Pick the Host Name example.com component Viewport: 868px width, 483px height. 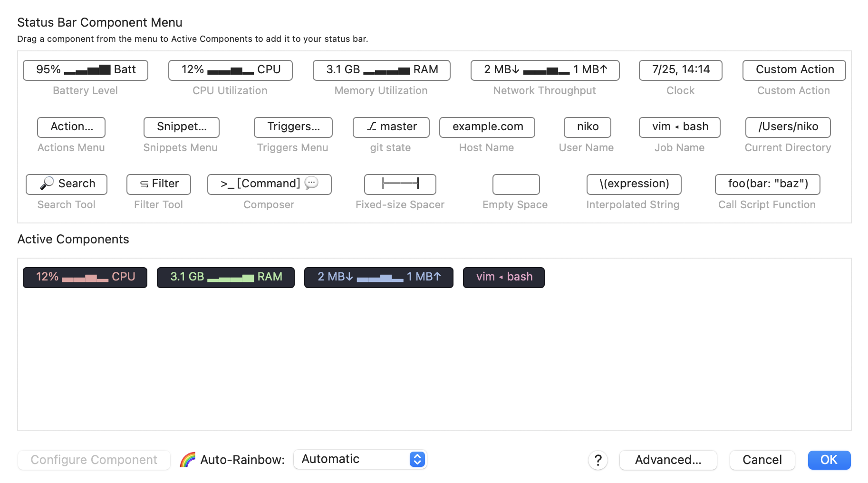(487, 127)
